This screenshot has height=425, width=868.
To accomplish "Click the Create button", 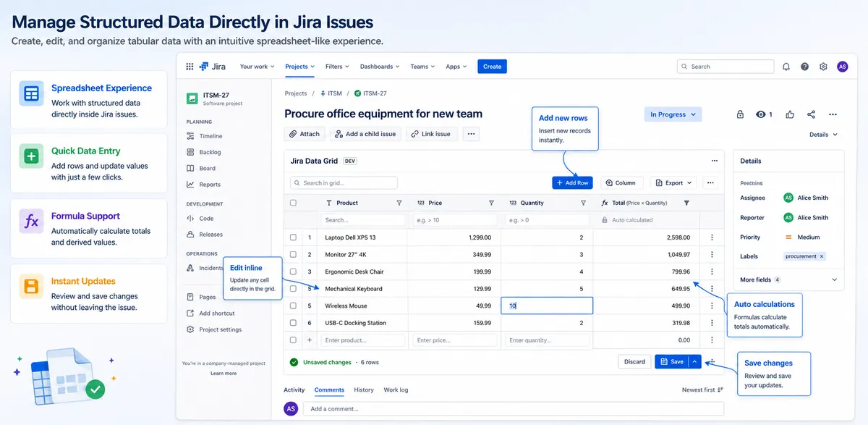I will (492, 67).
